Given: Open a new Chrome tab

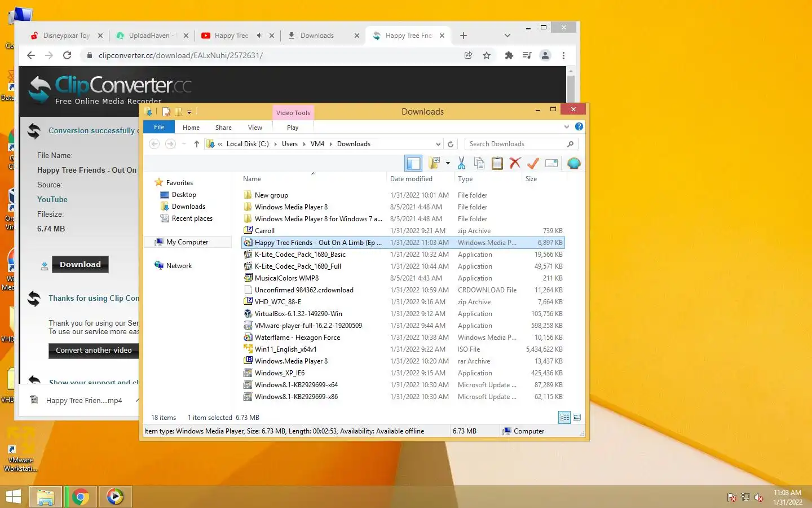Looking at the screenshot, I should (x=464, y=36).
